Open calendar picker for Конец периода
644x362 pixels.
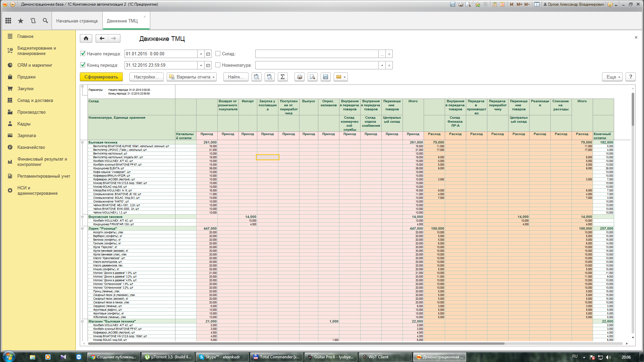tap(208, 65)
